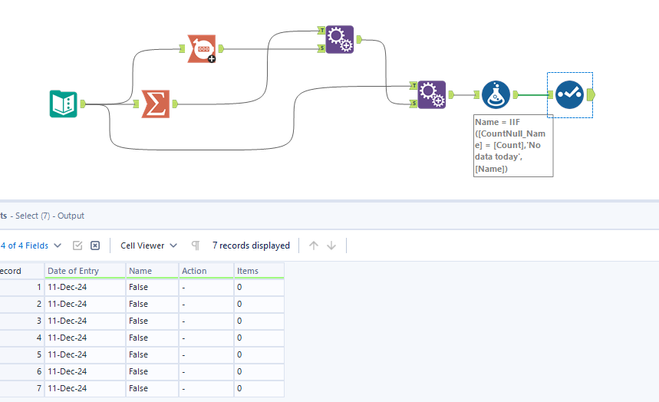Viewport: 659px width, 402px height.
Task: Click upper Append Fields S input anchor
Action: click(322, 48)
